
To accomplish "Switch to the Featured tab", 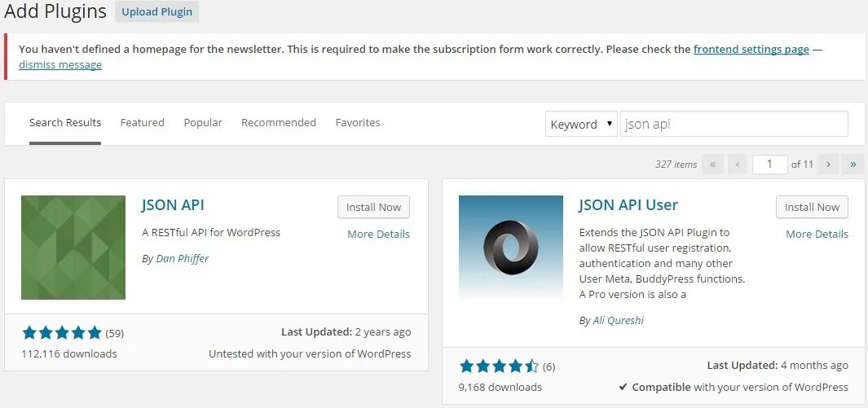I will 143,123.
